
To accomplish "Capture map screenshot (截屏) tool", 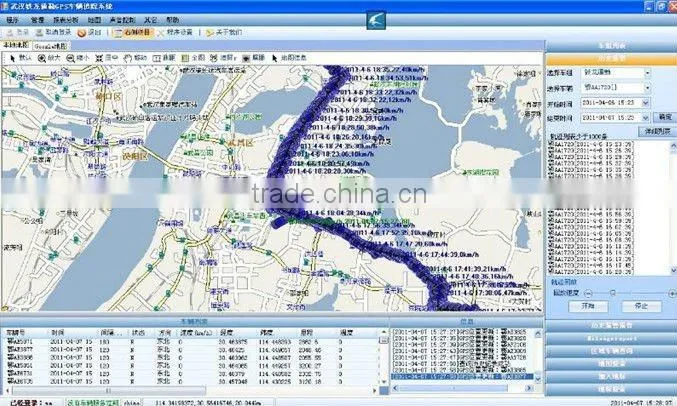I will click(x=253, y=58).
